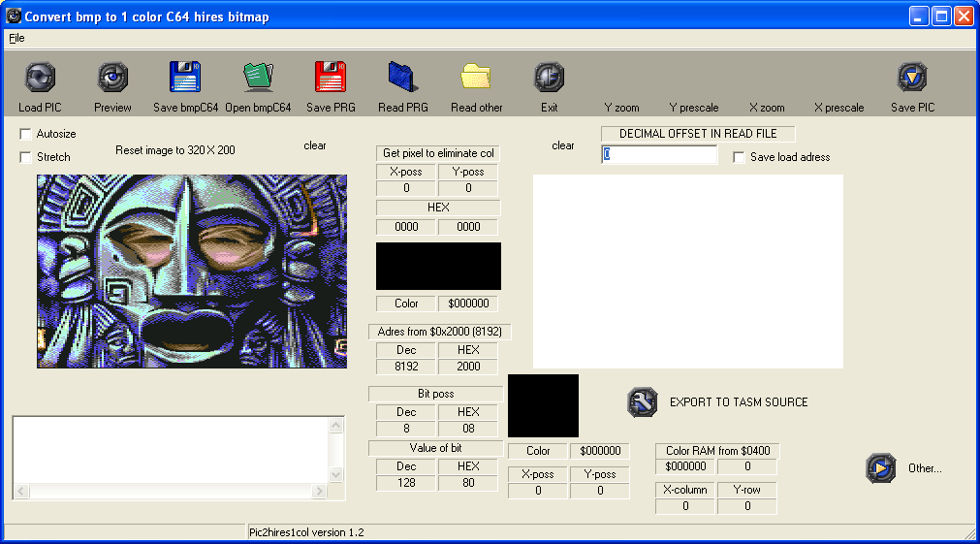Image resolution: width=980 pixels, height=544 pixels.
Task: Click the empty white output preview panel
Action: (688, 272)
